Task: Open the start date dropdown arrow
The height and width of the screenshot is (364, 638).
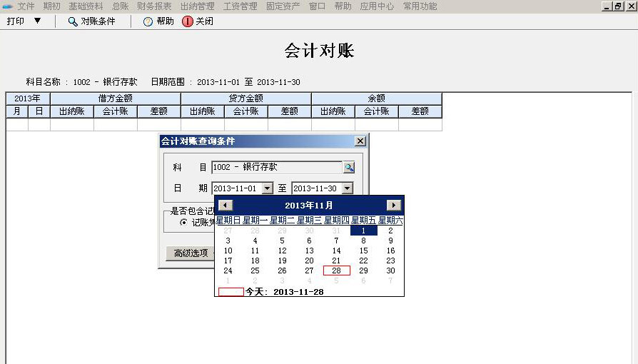Action: coord(268,188)
